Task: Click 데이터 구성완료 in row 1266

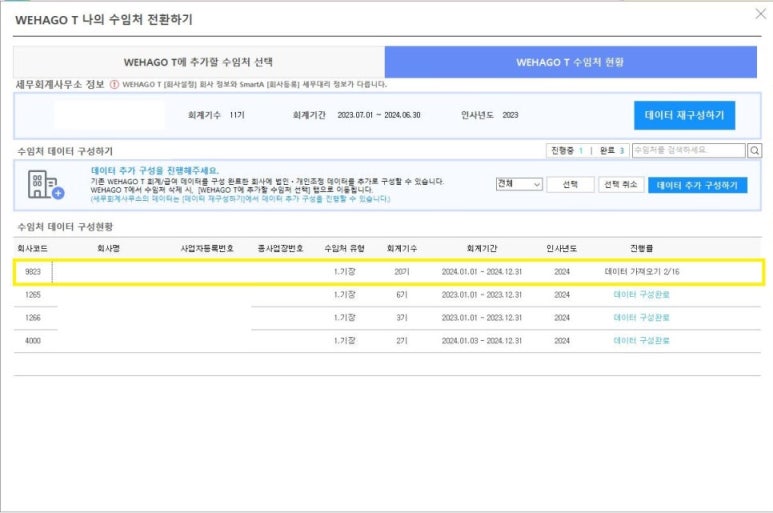Action: (641, 318)
